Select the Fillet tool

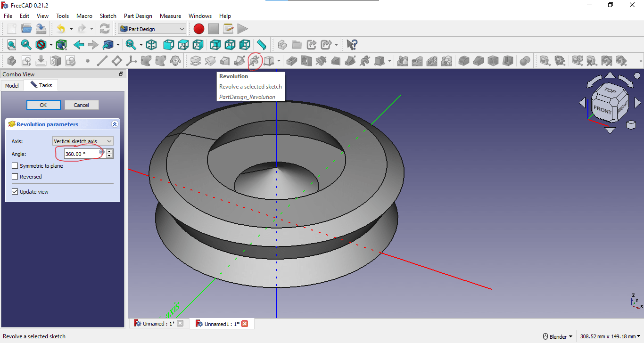click(x=463, y=61)
